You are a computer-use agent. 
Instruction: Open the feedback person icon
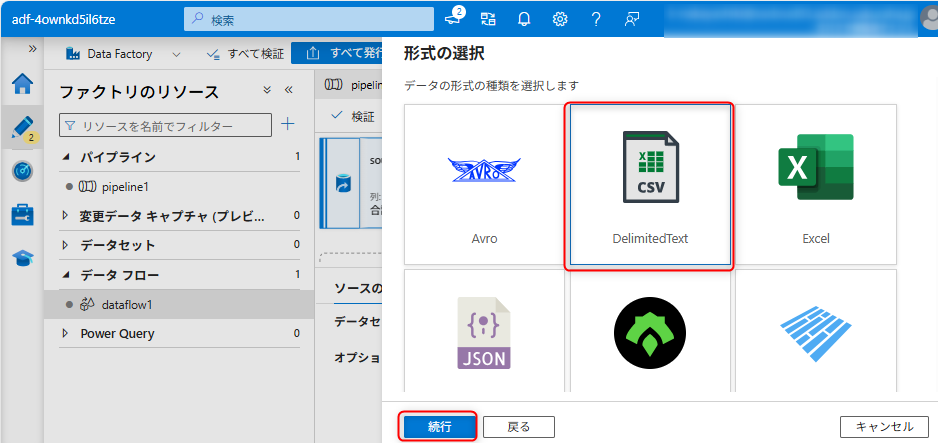point(632,19)
